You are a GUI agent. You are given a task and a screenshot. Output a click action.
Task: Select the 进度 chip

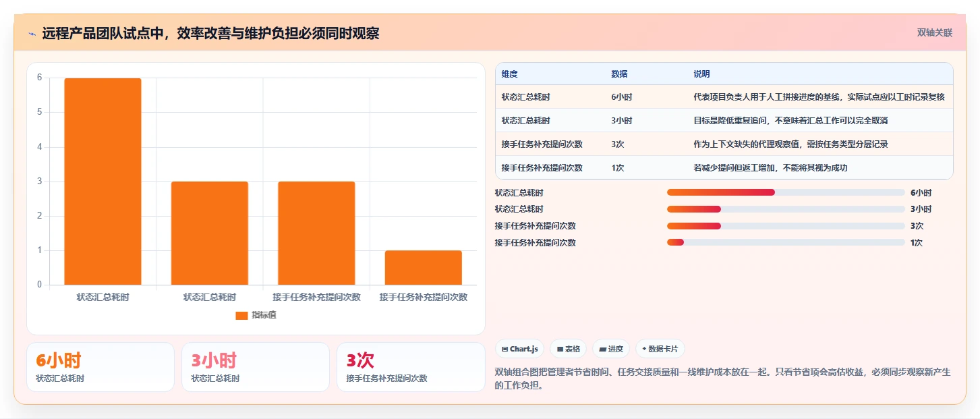(611, 349)
